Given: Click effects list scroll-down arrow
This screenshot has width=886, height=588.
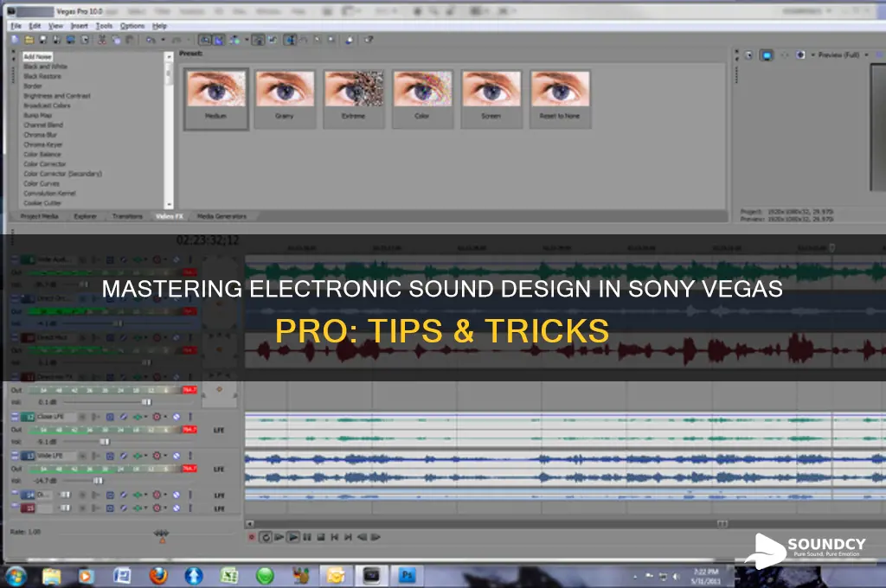Looking at the screenshot, I should pyautogui.click(x=169, y=204).
